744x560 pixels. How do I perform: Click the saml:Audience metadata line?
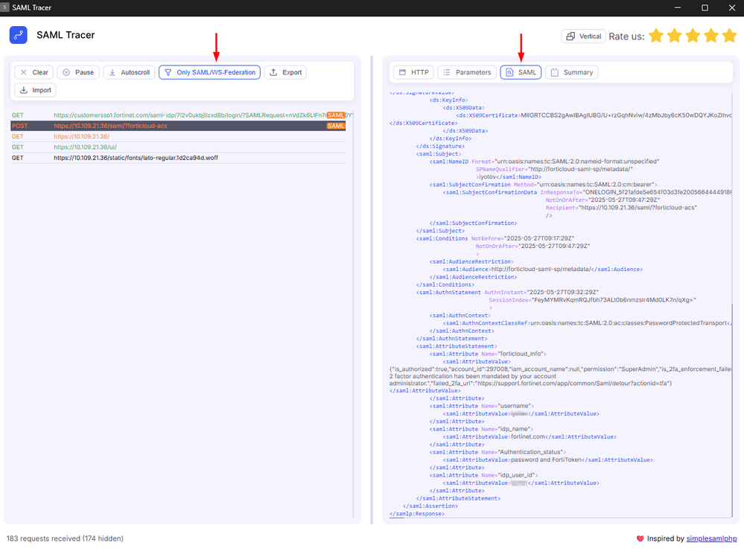[x=542, y=269]
